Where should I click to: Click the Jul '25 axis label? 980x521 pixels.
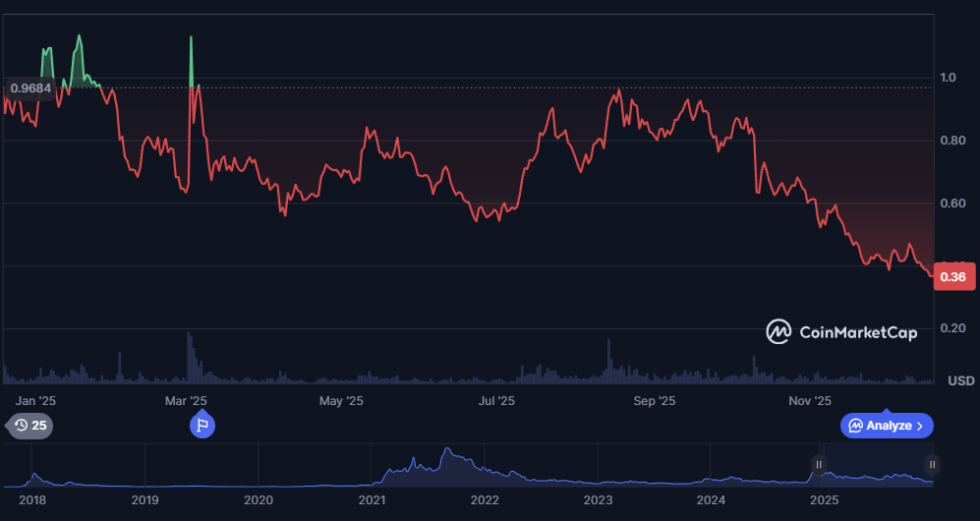pyautogui.click(x=496, y=401)
